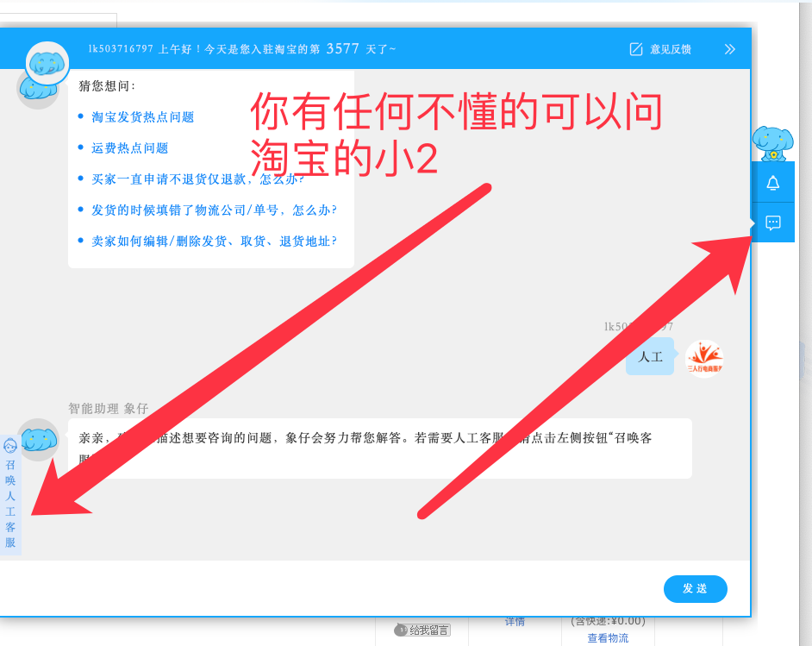
Task: Click elephant avatar in header
Action: (47, 64)
